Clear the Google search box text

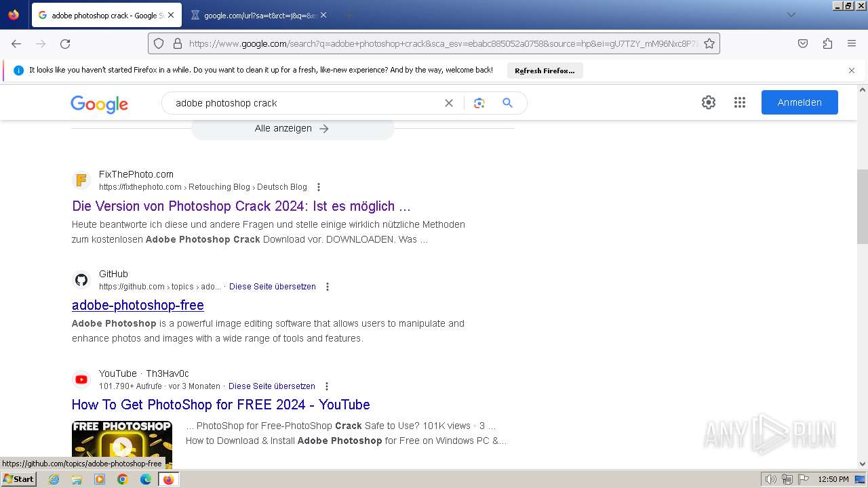click(449, 103)
